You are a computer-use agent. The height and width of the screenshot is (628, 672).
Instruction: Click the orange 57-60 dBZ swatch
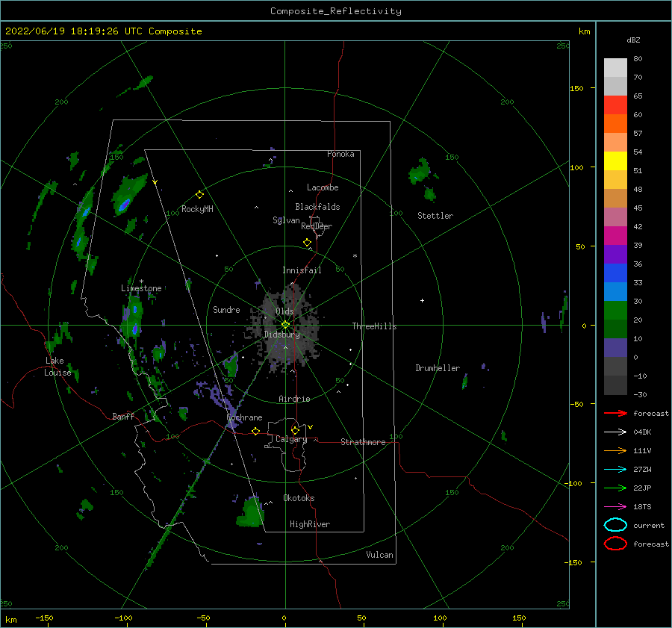tap(615, 124)
